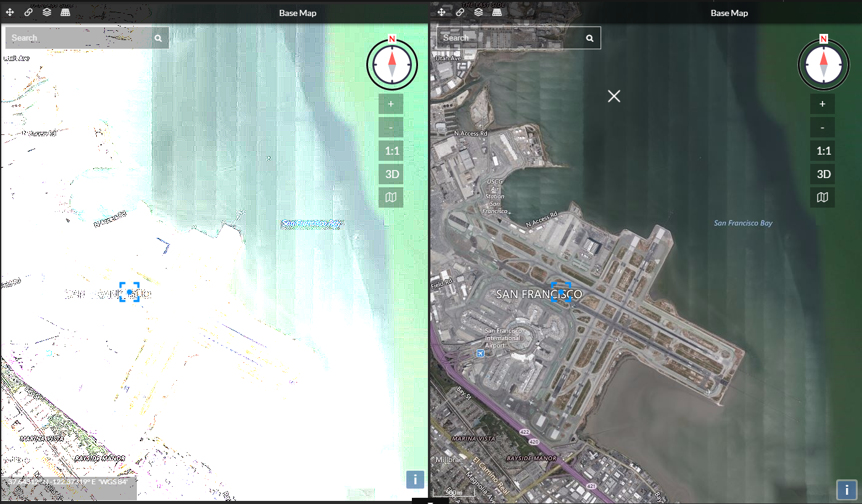Click the 500 m scale bar on right map
The height and width of the screenshot is (504, 862).
click(x=453, y=493)
